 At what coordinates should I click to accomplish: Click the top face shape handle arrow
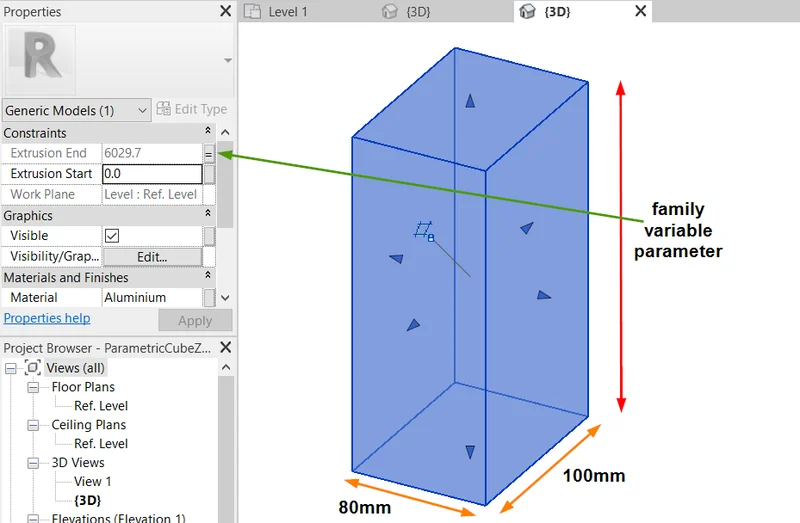point(470,101)
